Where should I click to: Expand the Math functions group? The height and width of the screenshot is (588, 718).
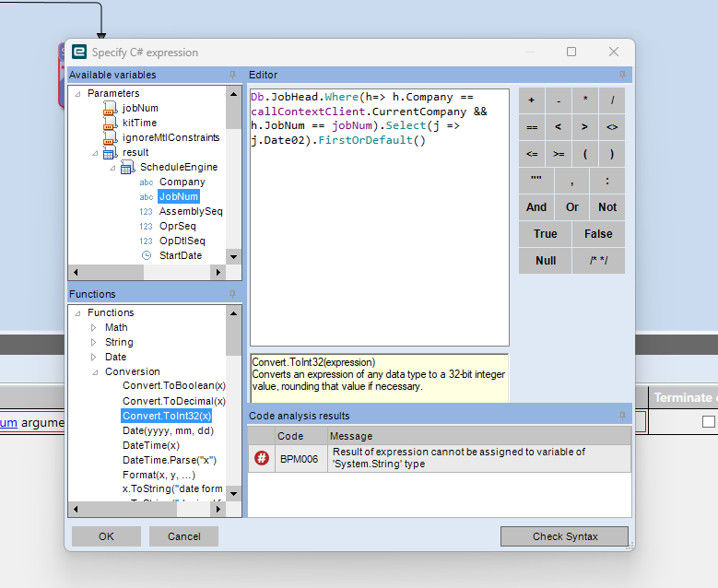coord(93,327)
